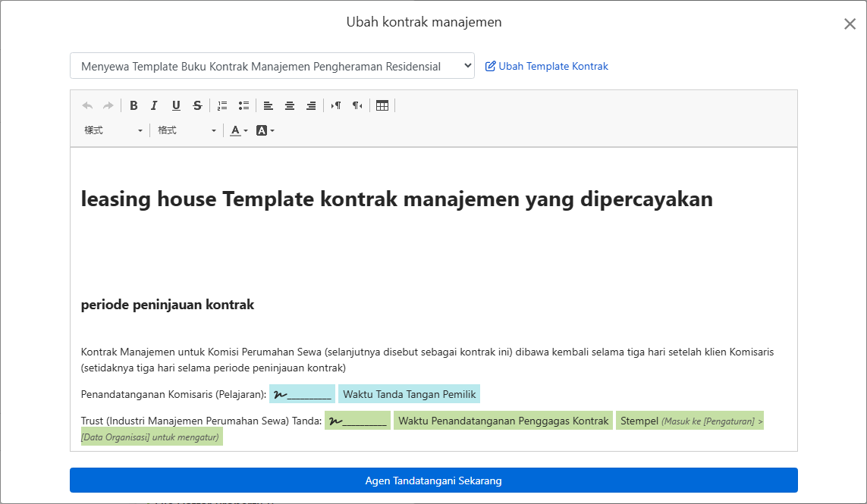Center align the text
Screen dimensions: 867x504
click(x=290, y=105)
